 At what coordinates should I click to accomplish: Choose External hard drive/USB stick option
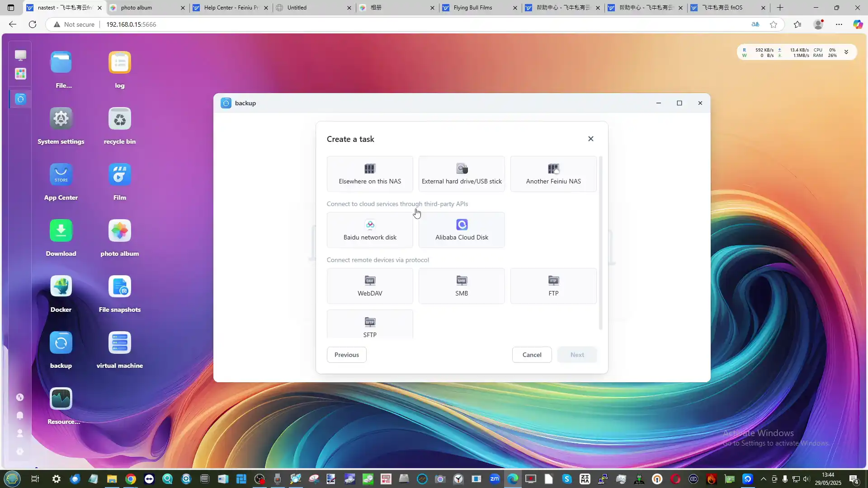462,174
